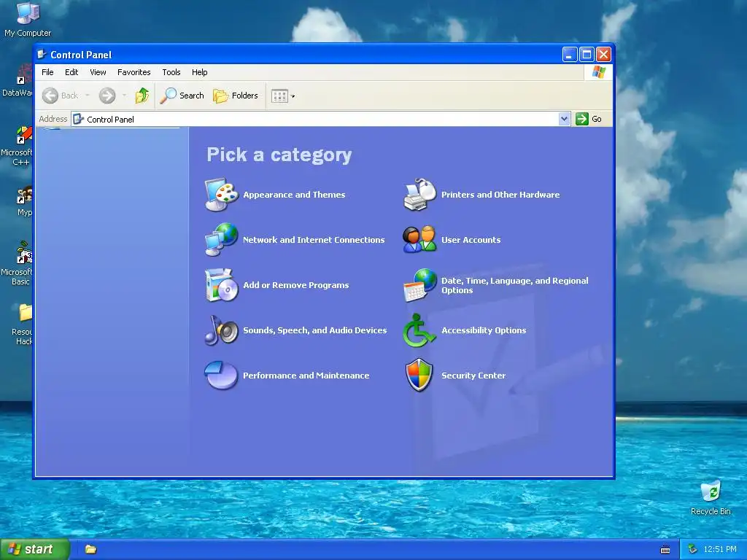Select the Microsoft Basic desktop shortcut
Screen dimensions: 747x560
tap(18, 263)
